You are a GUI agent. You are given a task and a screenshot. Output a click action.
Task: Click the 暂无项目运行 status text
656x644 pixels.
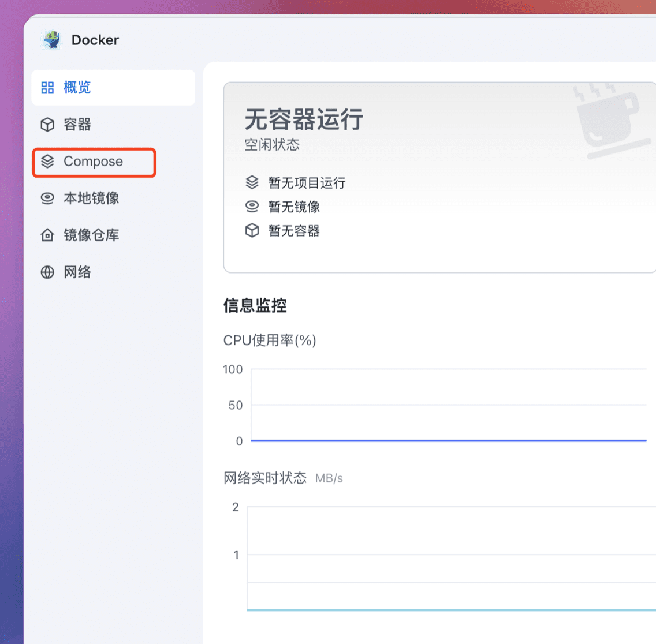307,183
